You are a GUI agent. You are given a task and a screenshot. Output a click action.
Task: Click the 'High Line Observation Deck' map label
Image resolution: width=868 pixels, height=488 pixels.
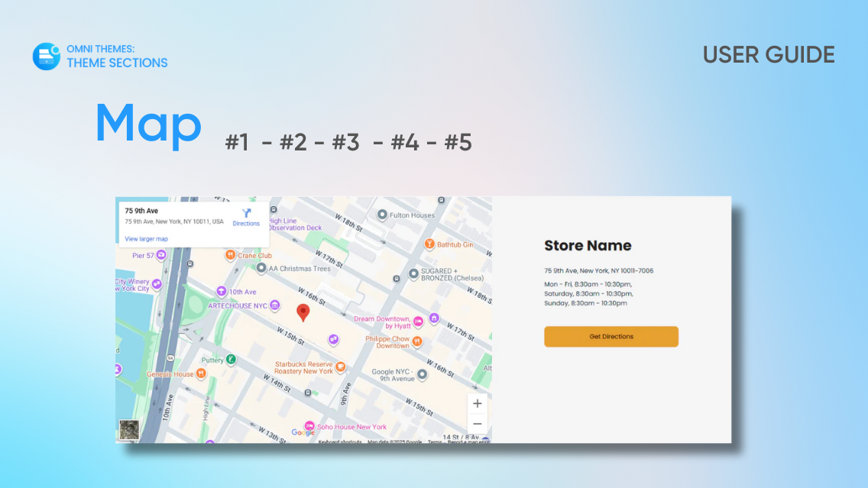click(294, 224)
